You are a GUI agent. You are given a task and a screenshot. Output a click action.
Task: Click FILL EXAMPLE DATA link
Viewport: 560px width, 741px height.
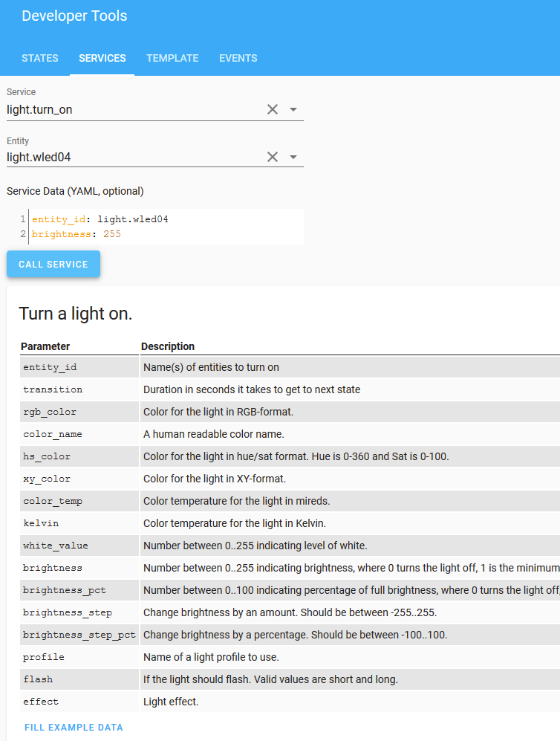74,728
